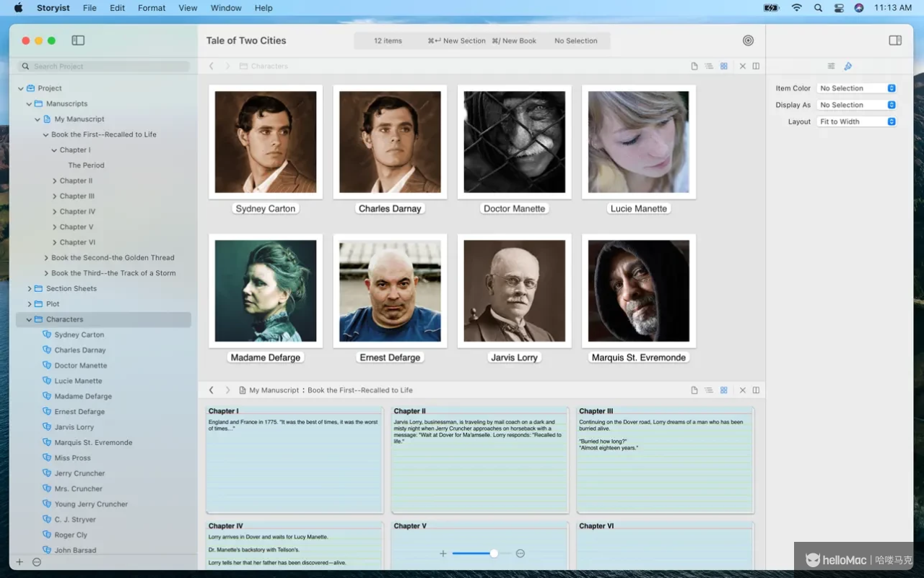924x578 pixels.
Task: Switch to the inspector's paintbrush format tab
Action: [x=848, y=66]
